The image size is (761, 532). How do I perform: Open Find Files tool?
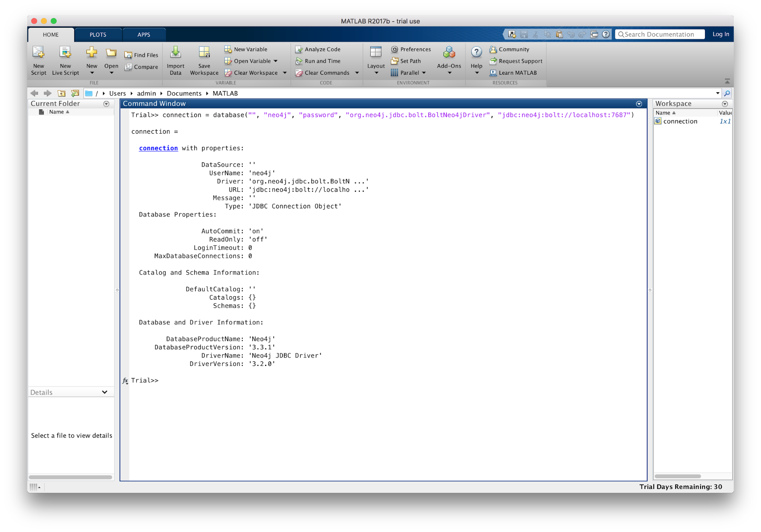[141, 55]
